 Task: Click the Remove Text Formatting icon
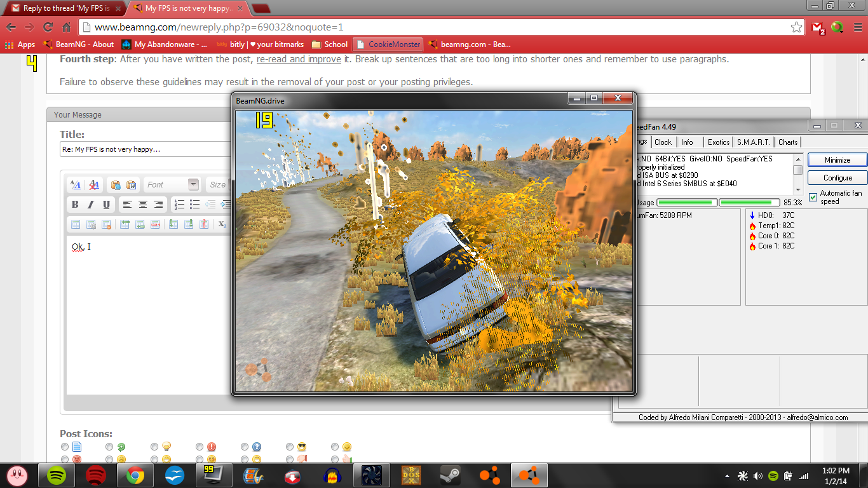(x=93, y=185)
